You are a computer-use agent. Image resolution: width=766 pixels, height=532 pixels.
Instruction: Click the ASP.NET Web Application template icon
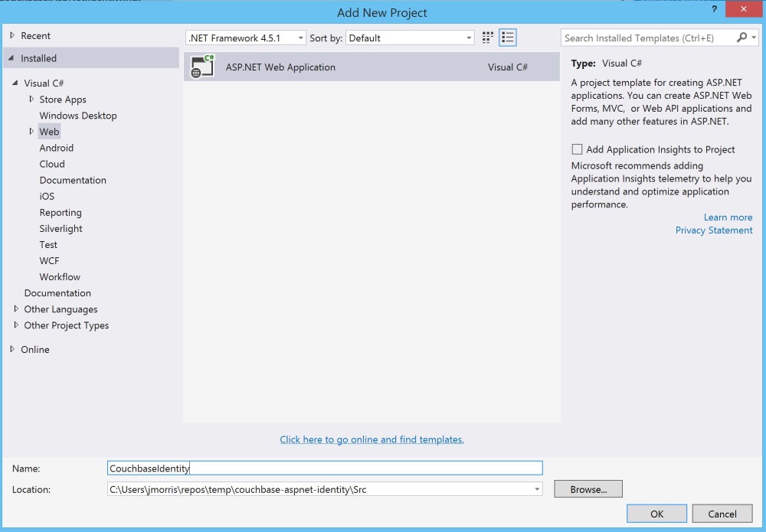tap(202, 67)
